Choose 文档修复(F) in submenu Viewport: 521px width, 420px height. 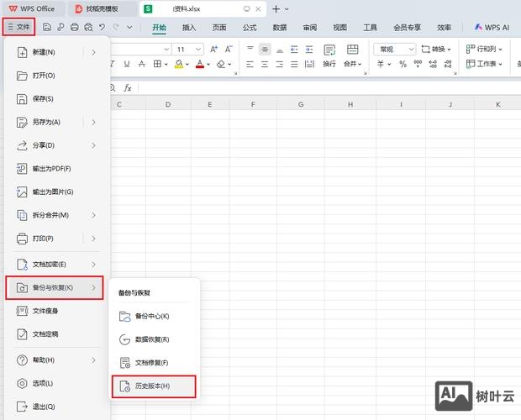click(x=154, y=363)
